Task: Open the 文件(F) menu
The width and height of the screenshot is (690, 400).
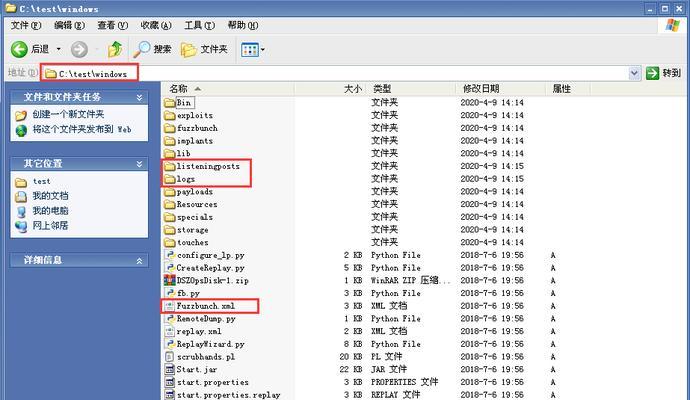Action: point(26,26)
